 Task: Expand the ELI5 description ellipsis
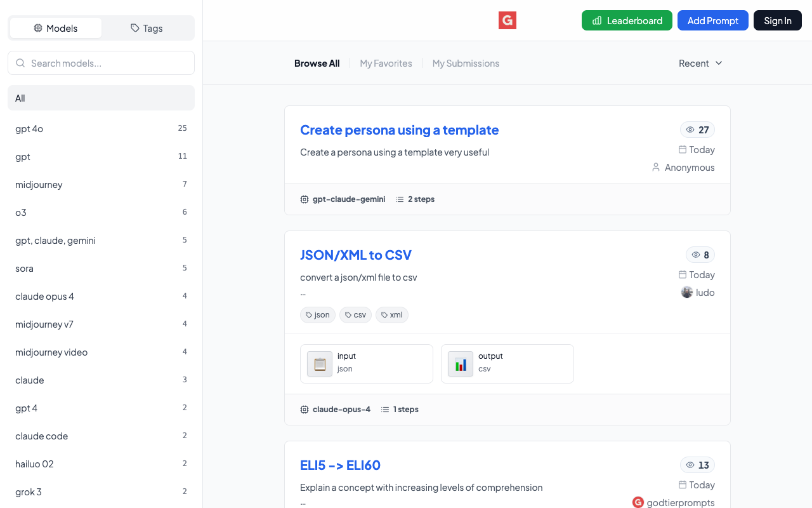click(303, 502)
